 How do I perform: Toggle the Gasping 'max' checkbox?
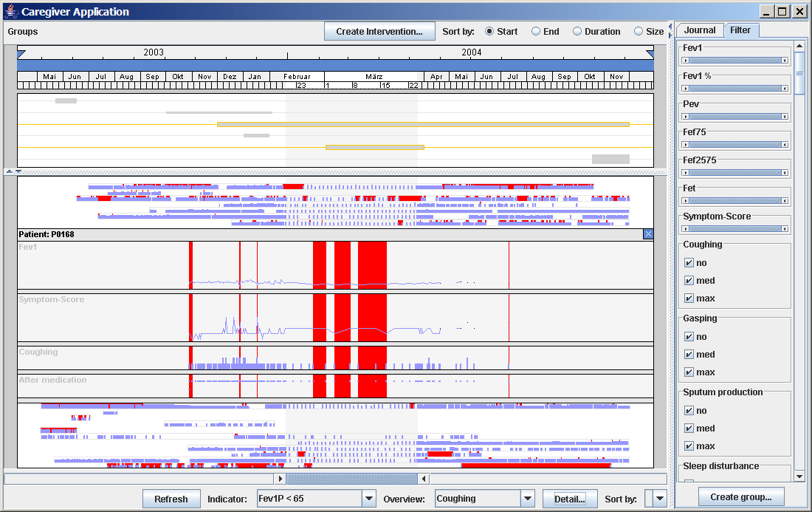pyautogui.click(x=689, y=372)
